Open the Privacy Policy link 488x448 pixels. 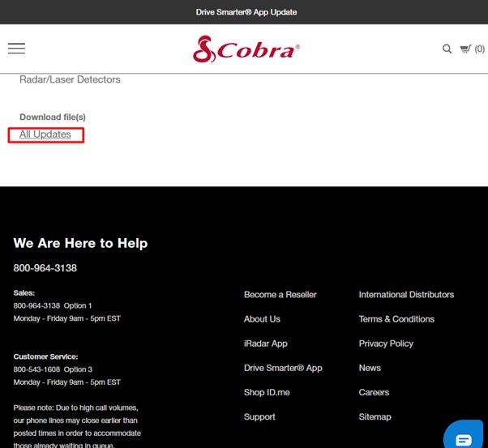pyautogui.click(x=386, y=343)
